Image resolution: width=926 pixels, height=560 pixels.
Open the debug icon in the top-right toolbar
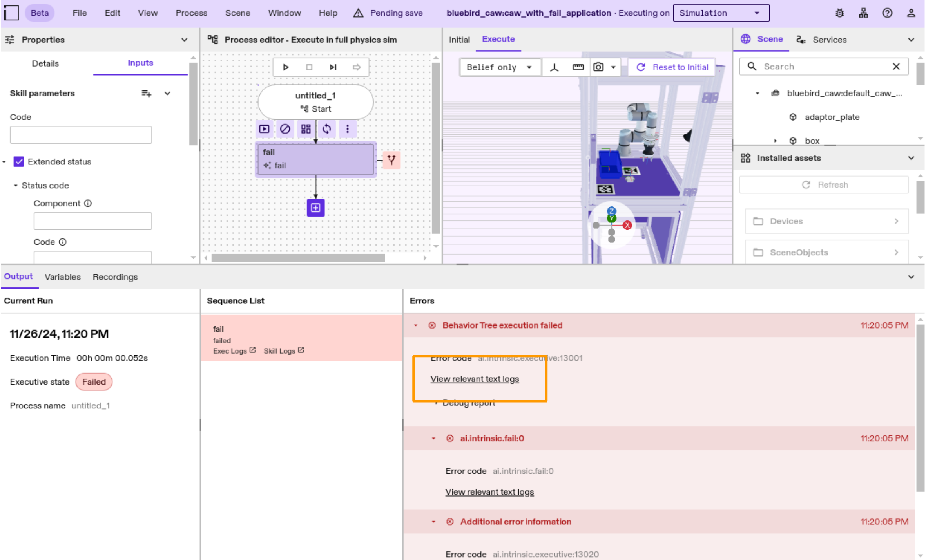click(839, 13)
